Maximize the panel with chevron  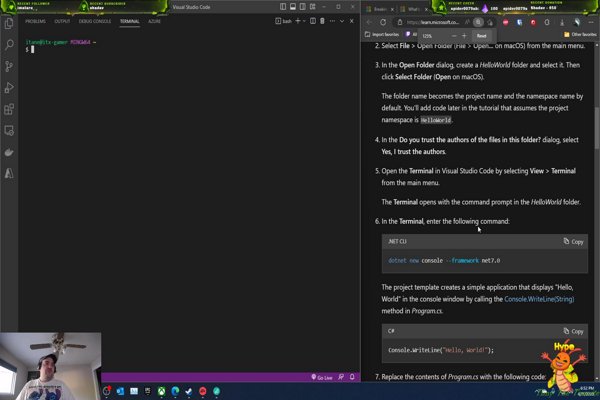pos(342,21)
